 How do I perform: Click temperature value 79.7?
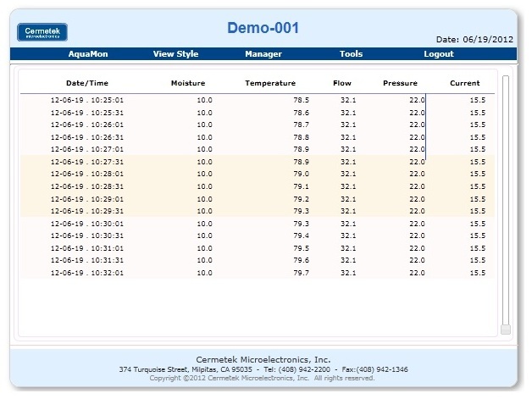(x=302, y=273)
